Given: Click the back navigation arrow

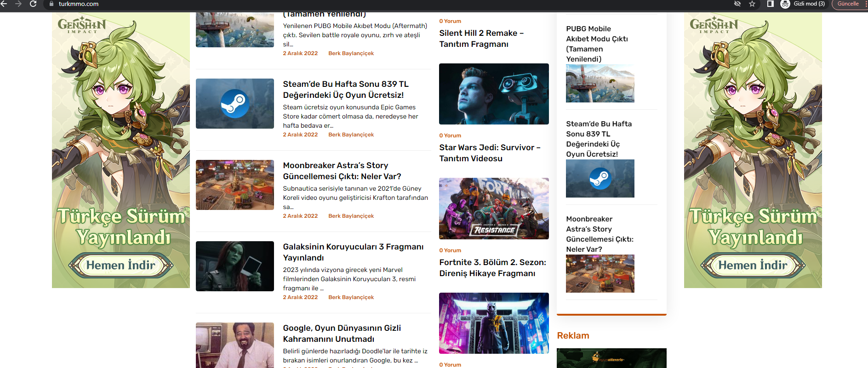Looking at the screenshot, I should coord(4,4).
